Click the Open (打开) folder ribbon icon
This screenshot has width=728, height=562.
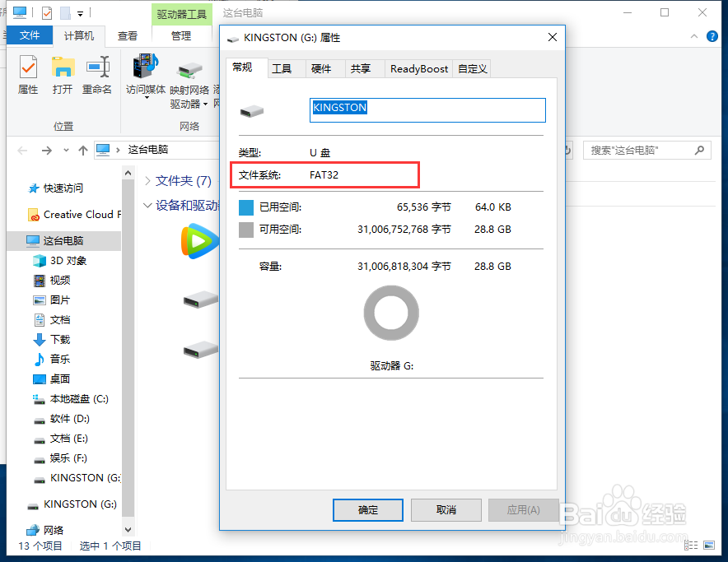click(63, 74)
